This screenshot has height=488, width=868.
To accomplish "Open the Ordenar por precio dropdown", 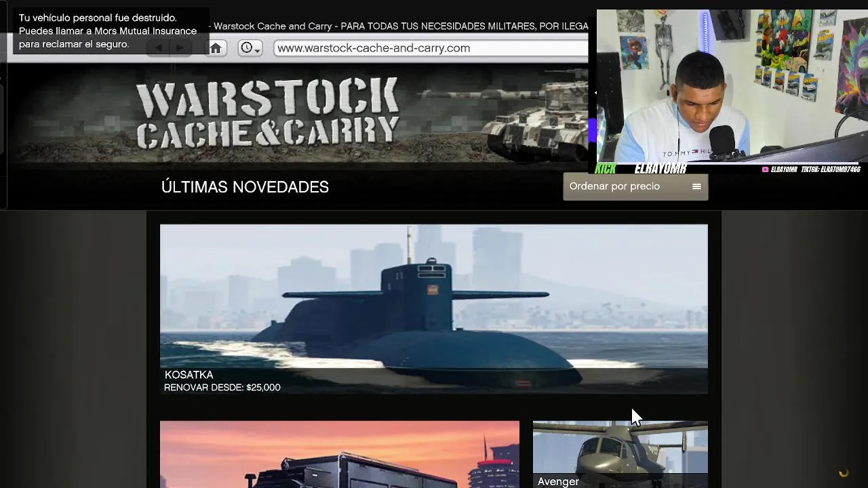I will (635, 186).
